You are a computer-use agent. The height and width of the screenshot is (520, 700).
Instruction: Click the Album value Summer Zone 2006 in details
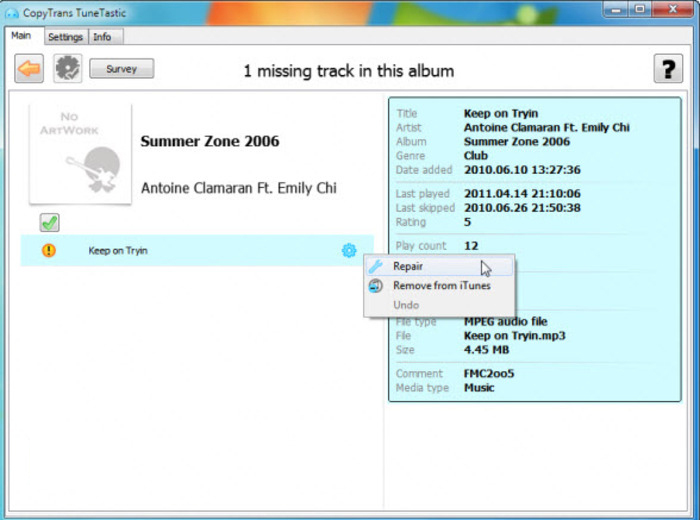pos(517,141)
